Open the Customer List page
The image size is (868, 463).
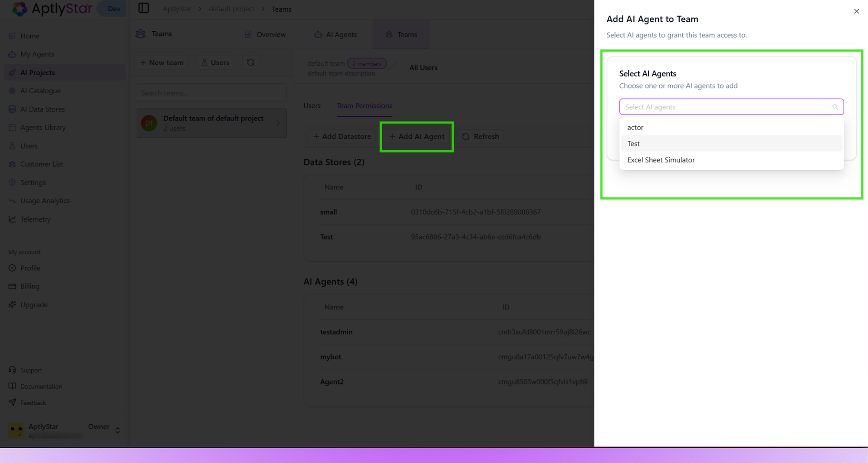42,164
